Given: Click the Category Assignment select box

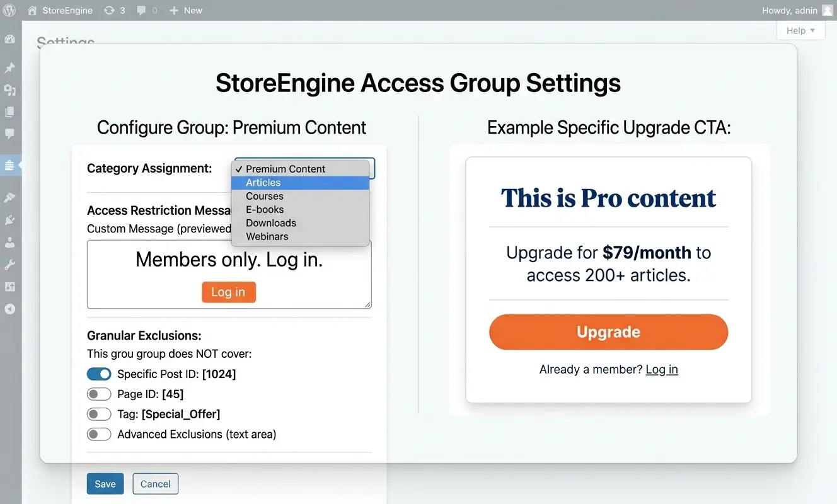Looking at the screenshot, I should tap(305, 168).
